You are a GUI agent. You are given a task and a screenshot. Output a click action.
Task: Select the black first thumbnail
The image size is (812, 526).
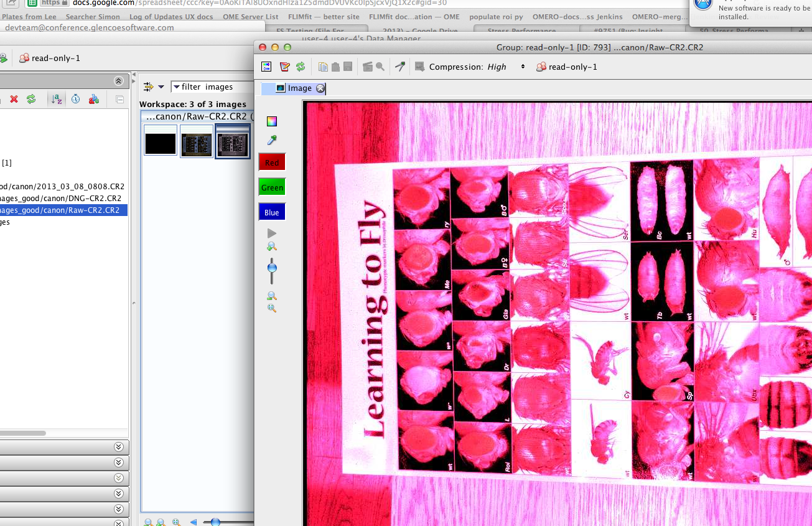161,141
